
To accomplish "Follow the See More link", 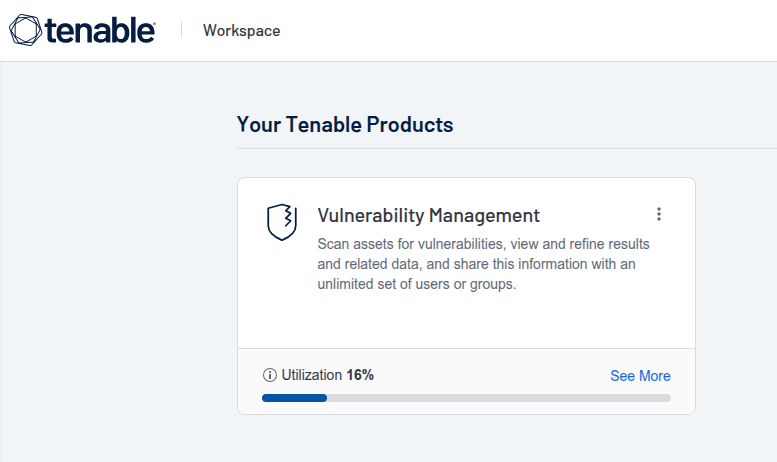I will 640,376.
